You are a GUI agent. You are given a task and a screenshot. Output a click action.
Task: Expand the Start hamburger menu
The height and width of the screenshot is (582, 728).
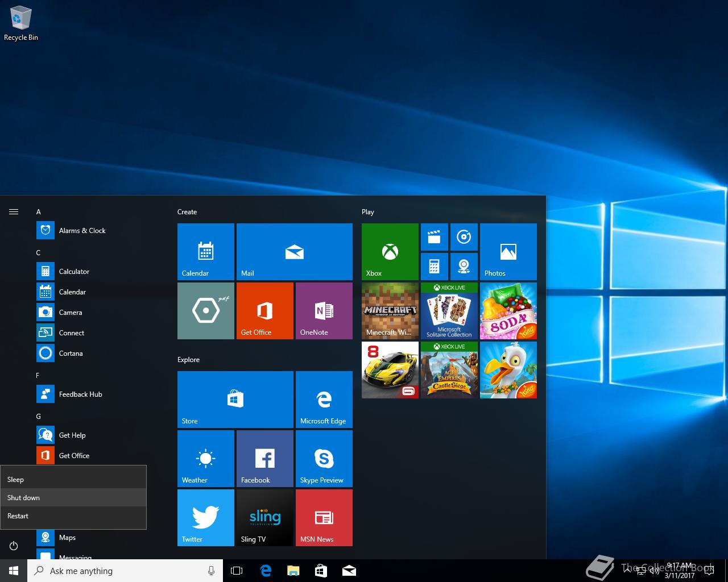click(x=14, y=212)
